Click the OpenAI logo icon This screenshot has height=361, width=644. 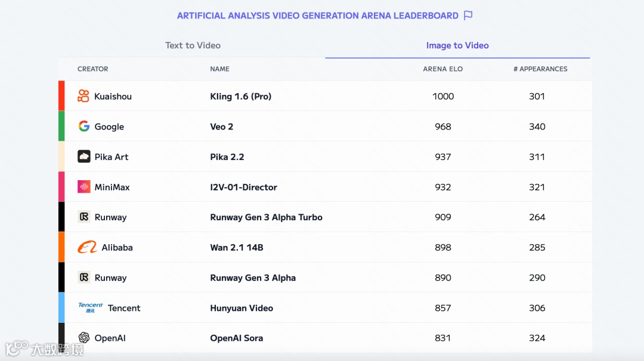(84, 338)
